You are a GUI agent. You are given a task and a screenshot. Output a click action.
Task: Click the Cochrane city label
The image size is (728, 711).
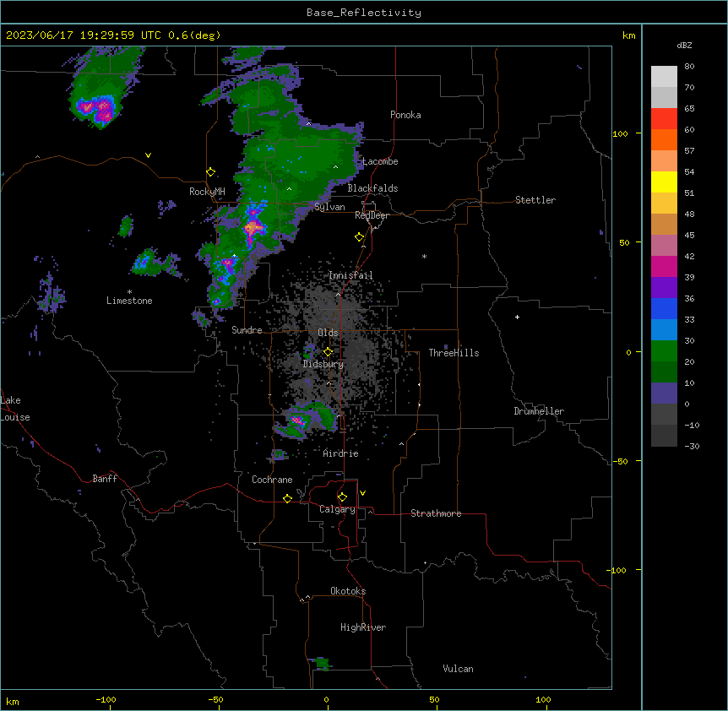(272, 480)
